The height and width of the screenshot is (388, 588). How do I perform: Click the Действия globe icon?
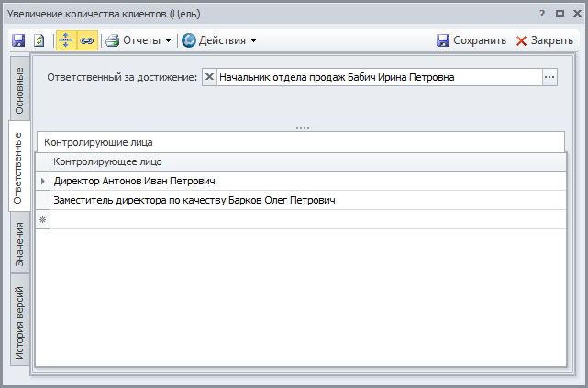pos(188,40)
